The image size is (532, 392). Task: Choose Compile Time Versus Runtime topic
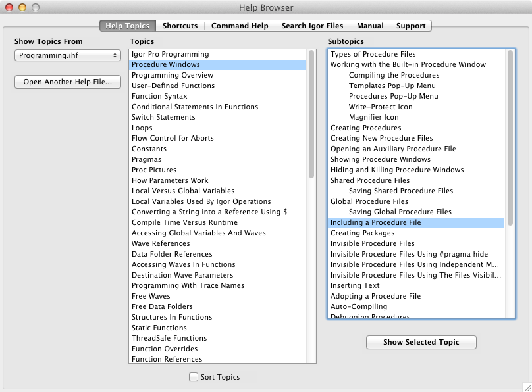tap(217, 222)
